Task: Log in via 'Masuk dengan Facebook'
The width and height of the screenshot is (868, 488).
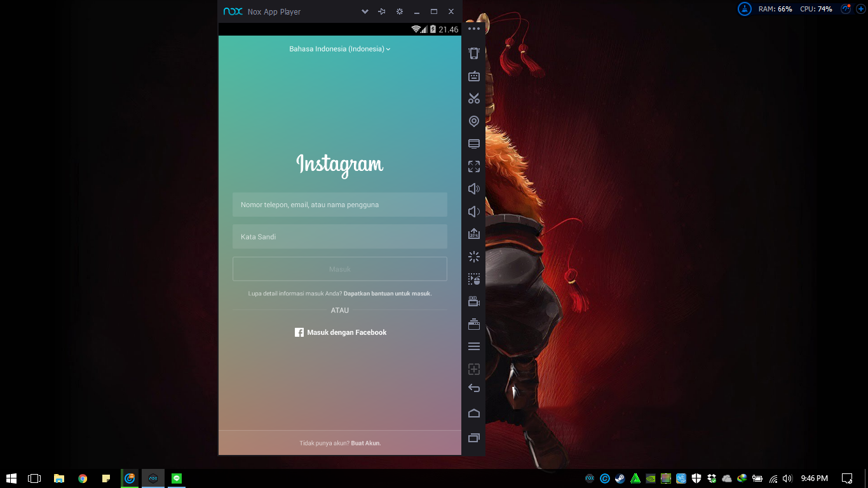Action: [340, 332]
